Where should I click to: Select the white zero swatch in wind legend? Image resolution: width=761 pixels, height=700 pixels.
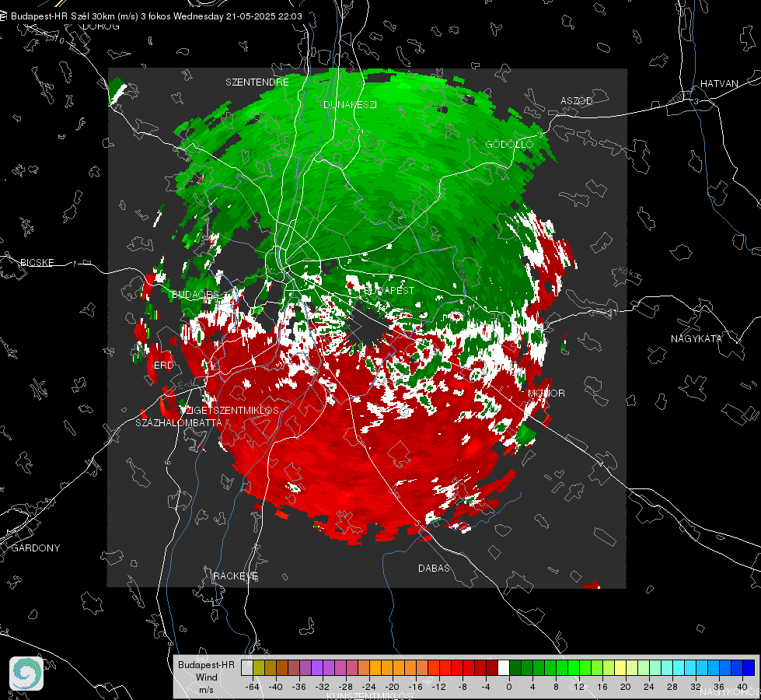(504, 667)
